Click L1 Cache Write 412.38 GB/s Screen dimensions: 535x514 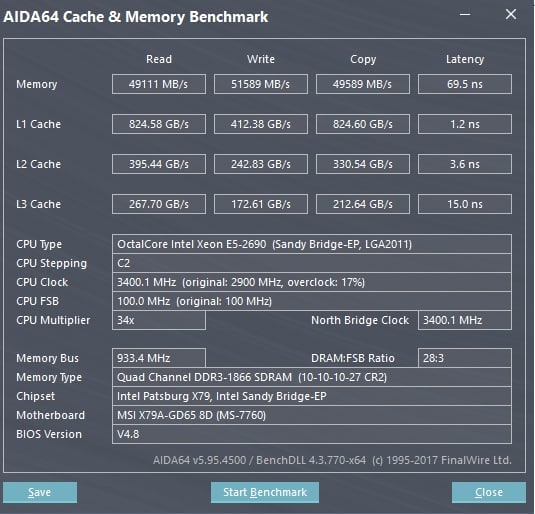click(261, 124)
